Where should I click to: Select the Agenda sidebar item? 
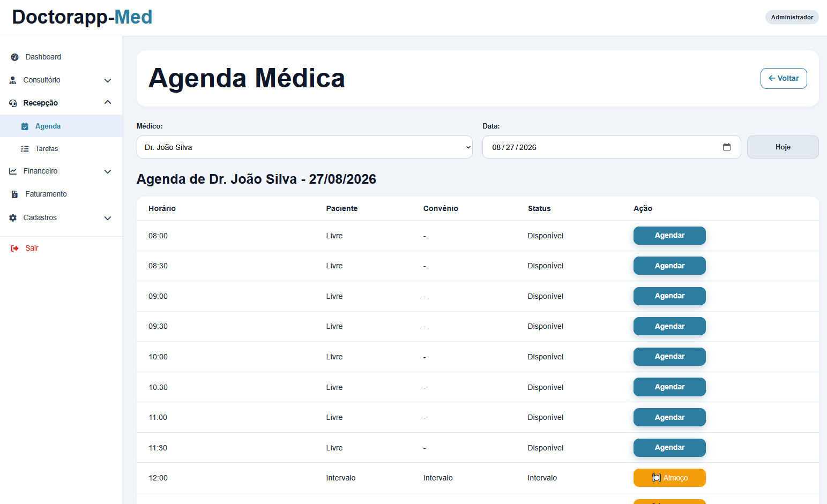point(61,126)
